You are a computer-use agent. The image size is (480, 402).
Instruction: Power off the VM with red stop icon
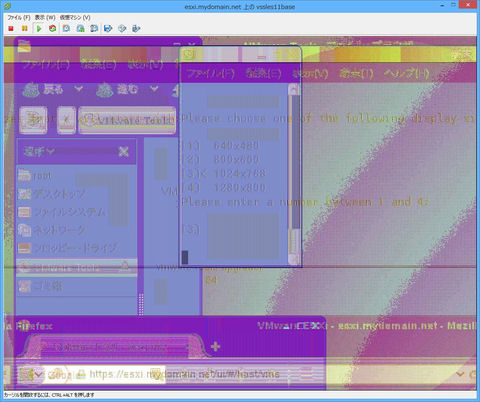point(11,29)
